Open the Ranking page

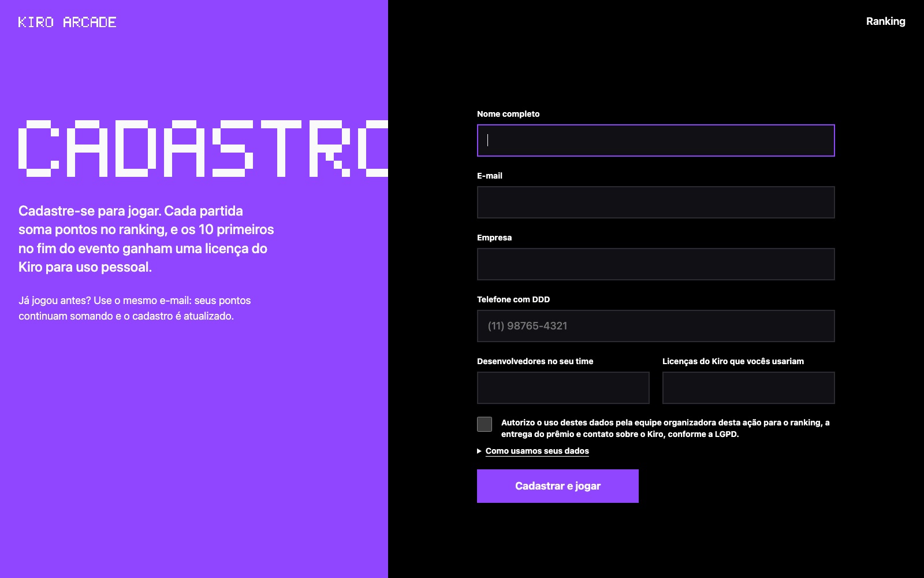(x=885, y=21)
